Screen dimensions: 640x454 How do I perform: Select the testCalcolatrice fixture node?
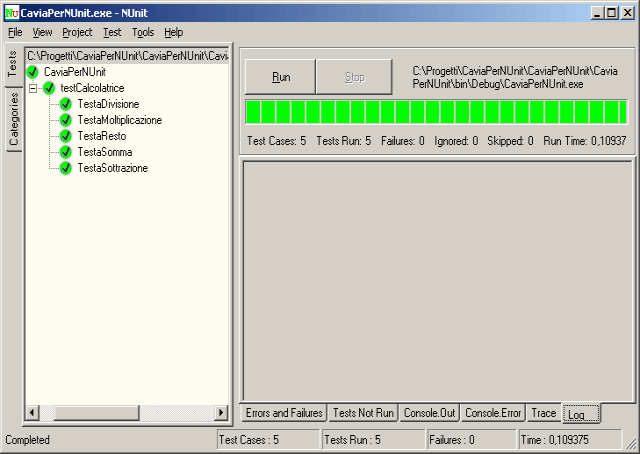pyautogui.click(x=92, y=88)
